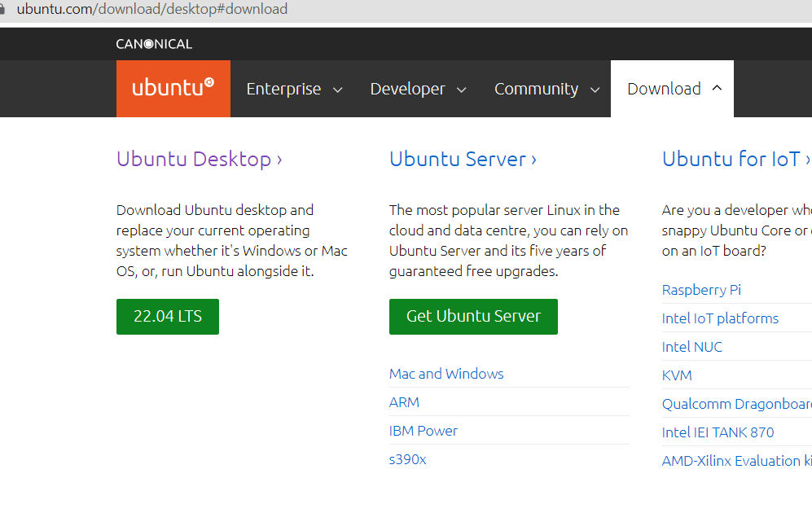812x513 pixels.
Task: Open the Ubuntu Server heading link
Action: 463,159
